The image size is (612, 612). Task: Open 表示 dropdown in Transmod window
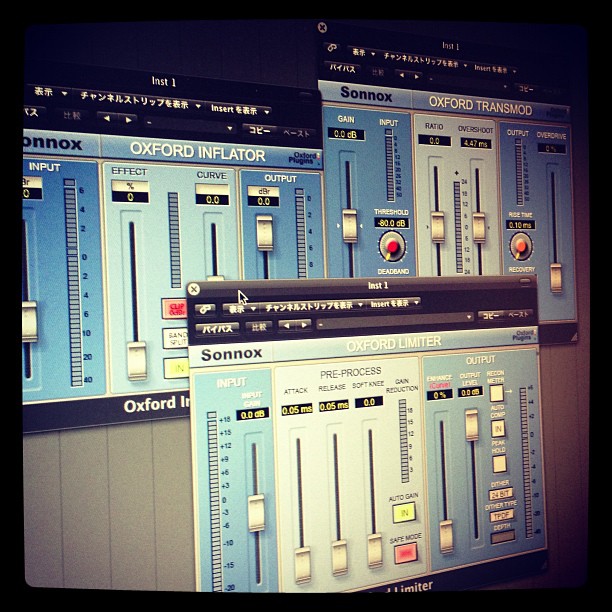coord(363,53)
